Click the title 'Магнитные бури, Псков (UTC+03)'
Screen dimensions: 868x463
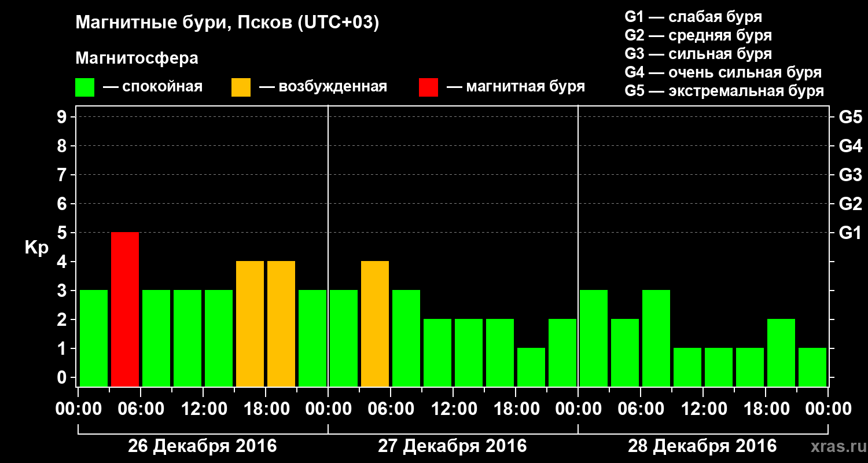tap(227, 23)
